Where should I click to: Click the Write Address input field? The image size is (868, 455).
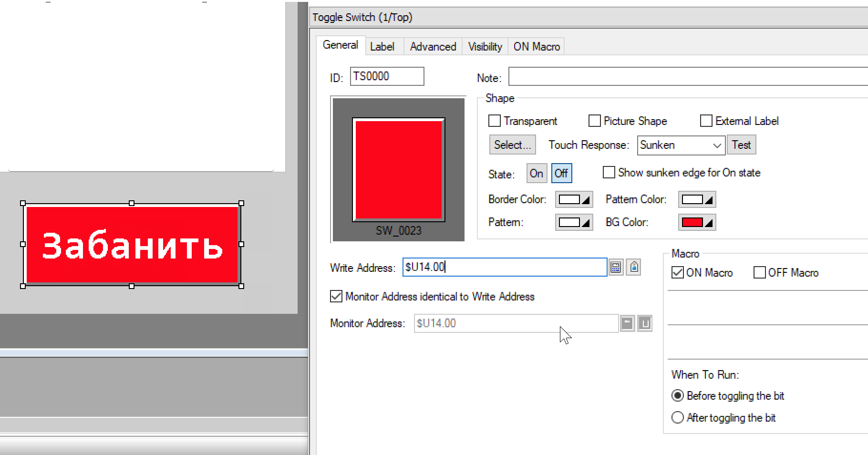click(x=505, y=267)
